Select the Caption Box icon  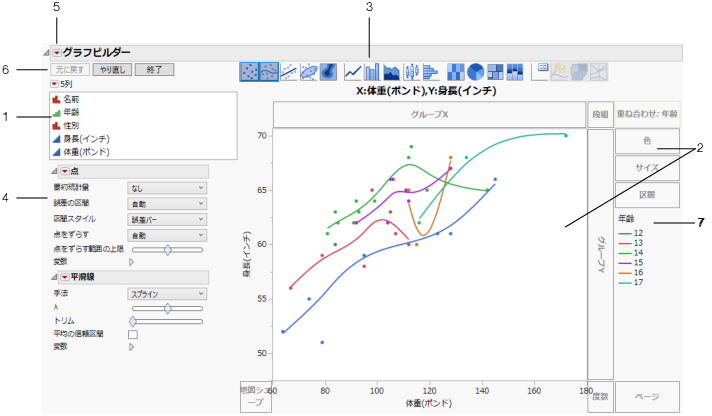(540, 72)
